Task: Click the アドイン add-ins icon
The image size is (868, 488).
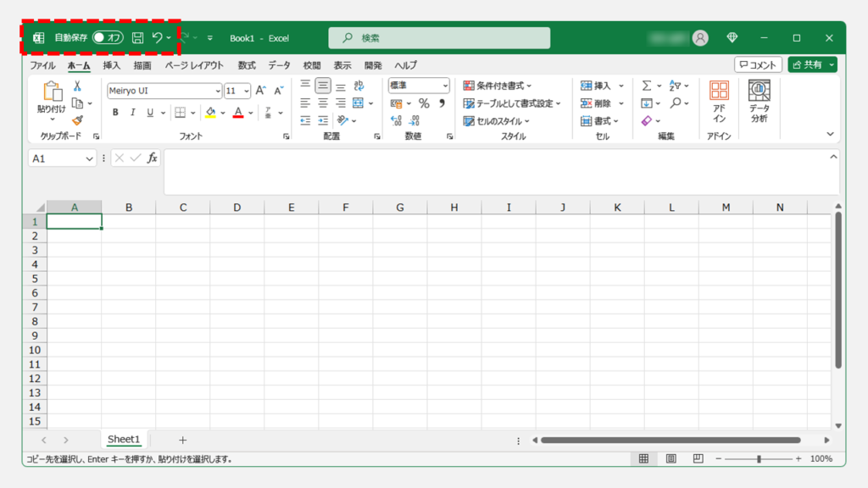Action: [719, 102]
